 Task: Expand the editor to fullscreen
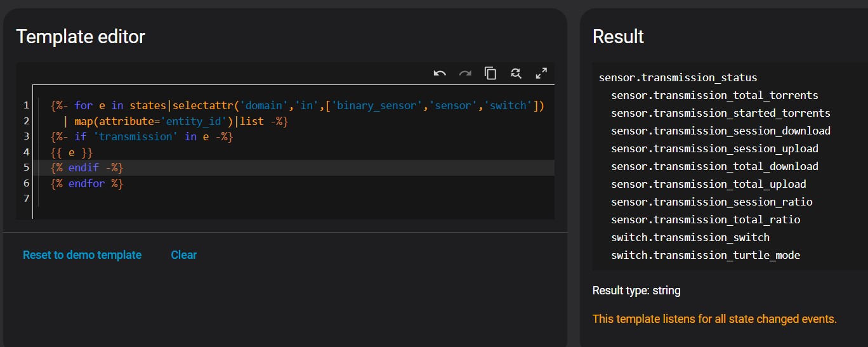point(541,74)
